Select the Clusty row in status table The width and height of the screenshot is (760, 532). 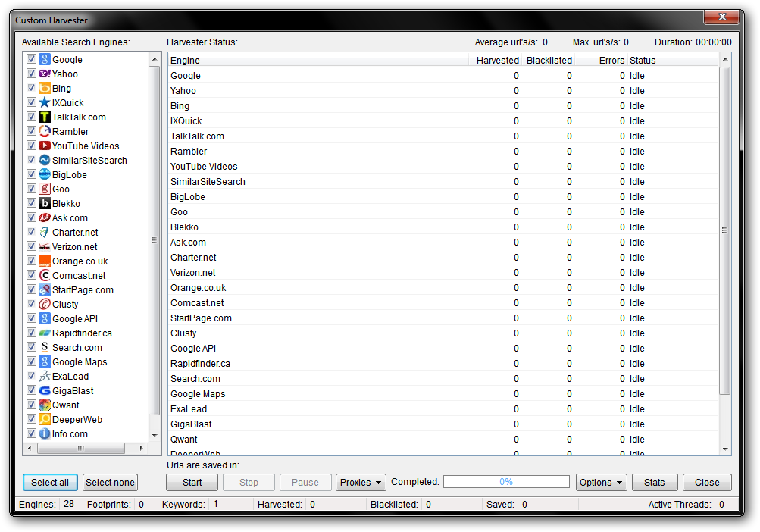tap(443, 333)
